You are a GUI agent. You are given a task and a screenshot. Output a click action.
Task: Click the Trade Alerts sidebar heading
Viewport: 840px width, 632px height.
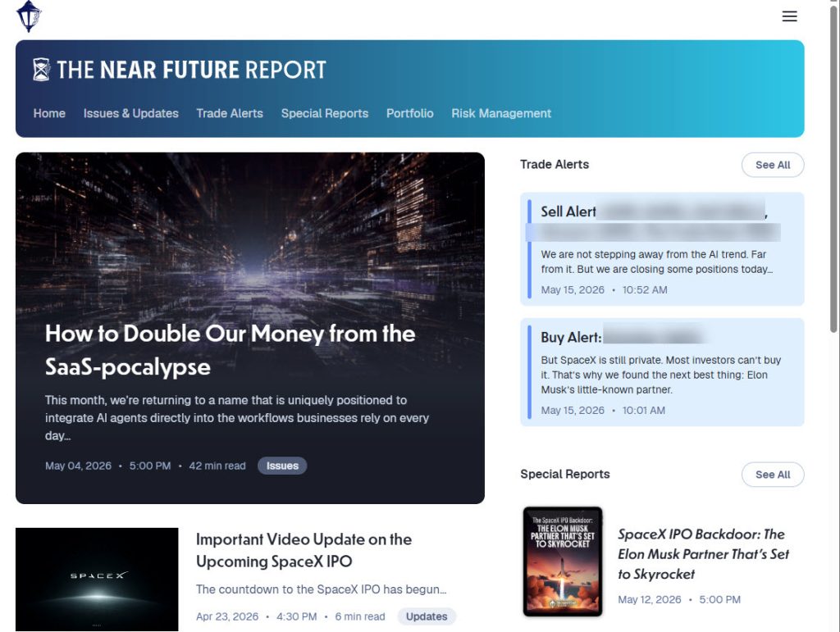pos(555,164)
